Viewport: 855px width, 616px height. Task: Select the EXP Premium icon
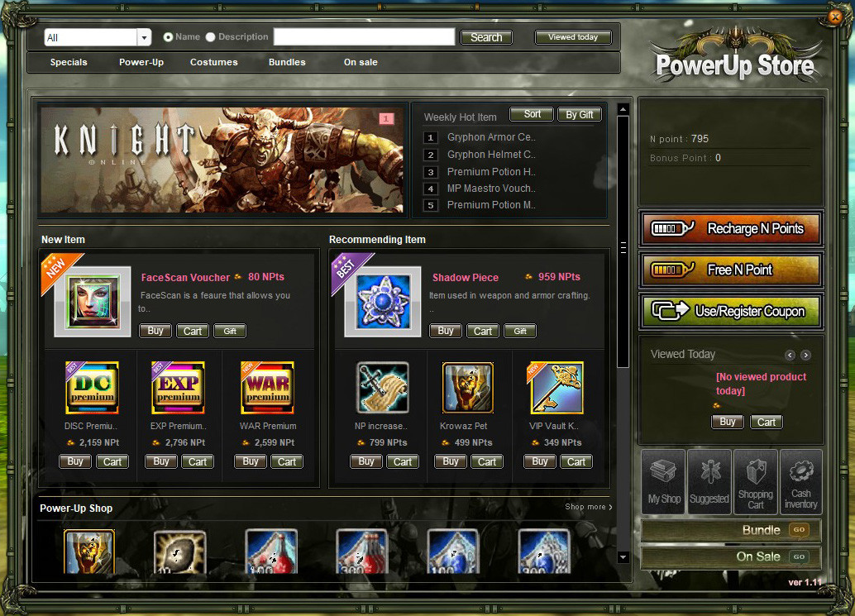coord(178,388)
